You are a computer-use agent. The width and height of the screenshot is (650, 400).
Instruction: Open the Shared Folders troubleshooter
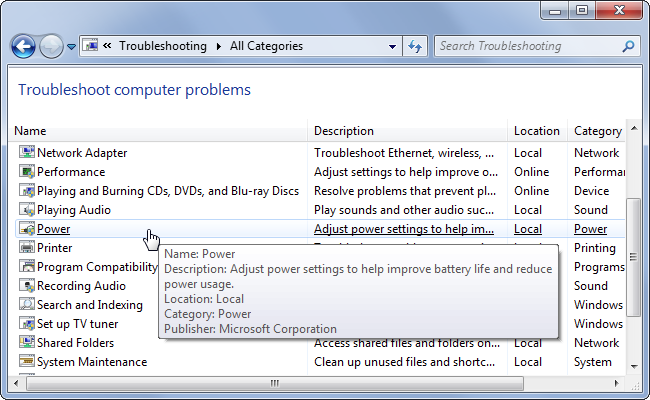pyautogui.click(x=75, y=343)
